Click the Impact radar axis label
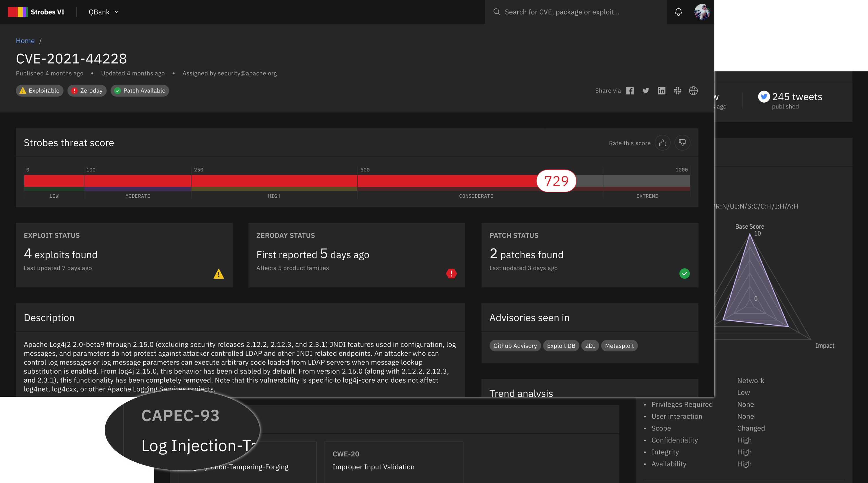868x483 pixels. pos(825,346)
